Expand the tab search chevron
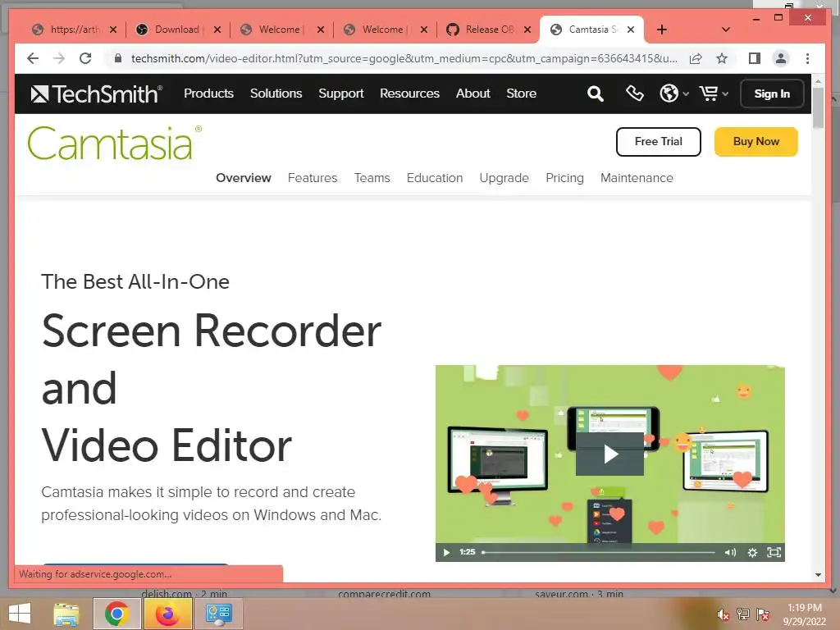This screenshot has width=840, height=630. [725, 30]
